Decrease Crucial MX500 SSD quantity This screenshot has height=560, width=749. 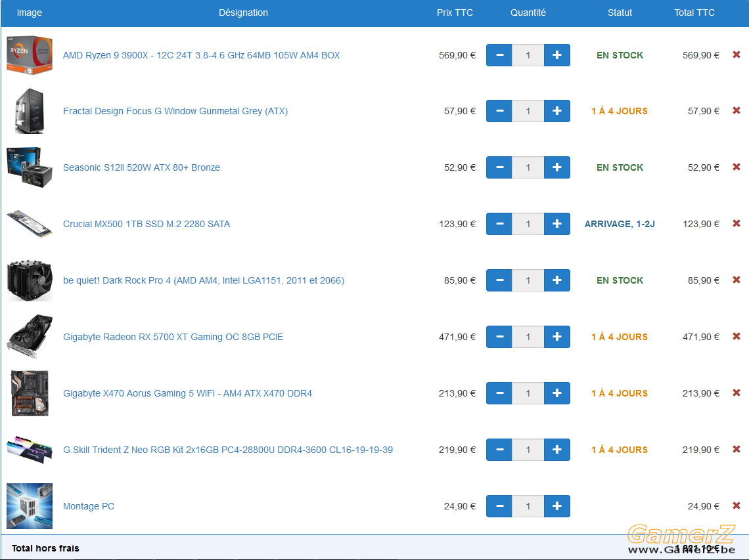tap(499, 224)
